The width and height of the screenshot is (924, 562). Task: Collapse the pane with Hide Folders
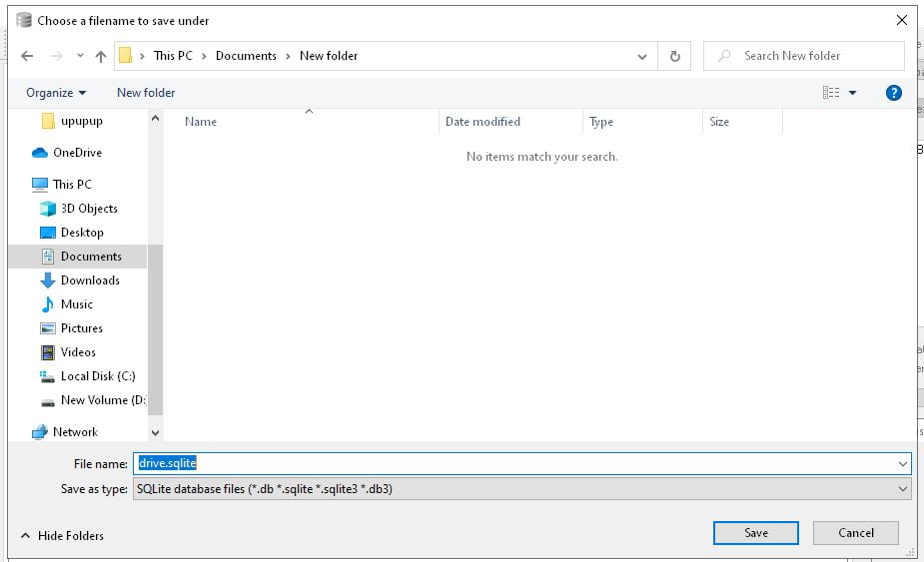tap(61, 536)
